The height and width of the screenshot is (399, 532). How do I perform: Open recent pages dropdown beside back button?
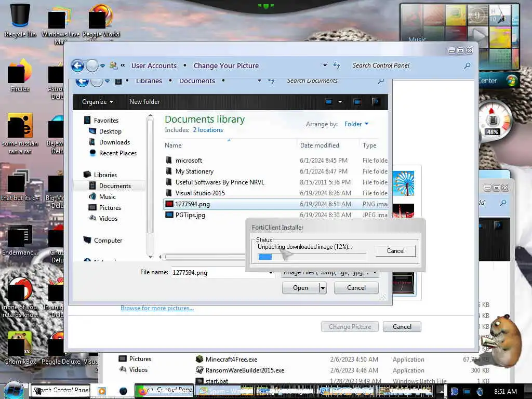pos(102,65)
